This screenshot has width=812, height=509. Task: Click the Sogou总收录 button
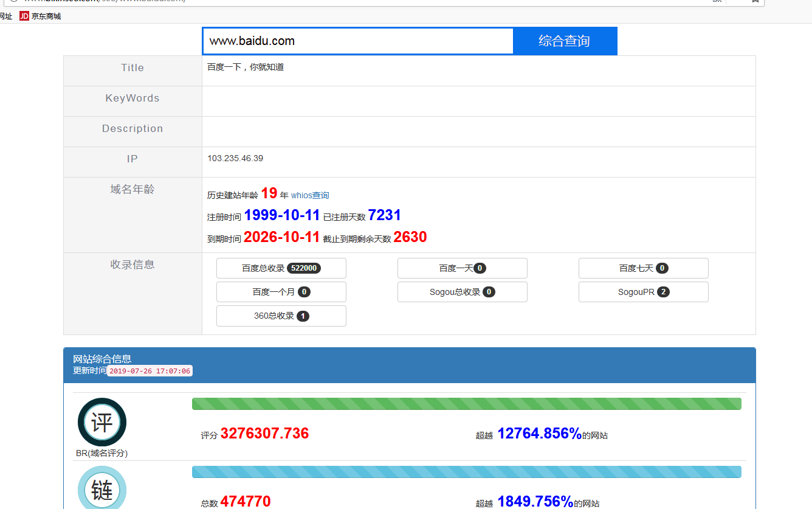tap(463, 292)
